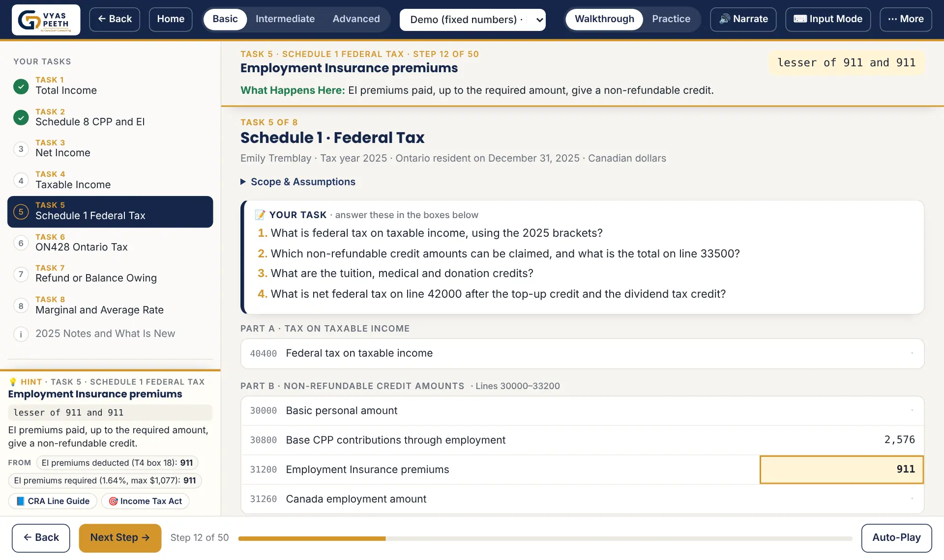Switch to Basic level
The width and height of the screenshot is (944, 560).
225,19
